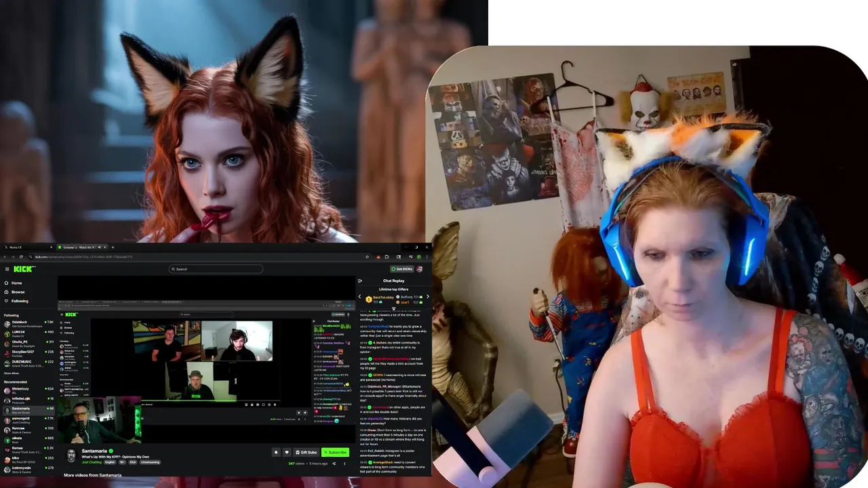Click the share icon below video
This screenshot has width=868, height=488.
[334, 464]
